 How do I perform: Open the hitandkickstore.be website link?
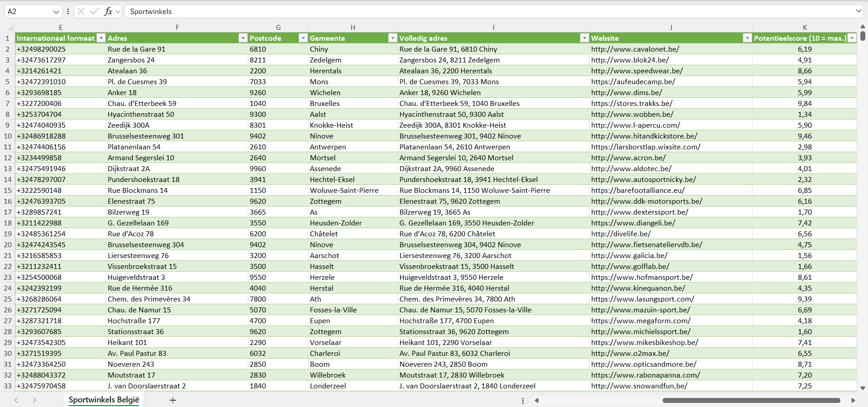pyautogui.click(x=644, y=136)
